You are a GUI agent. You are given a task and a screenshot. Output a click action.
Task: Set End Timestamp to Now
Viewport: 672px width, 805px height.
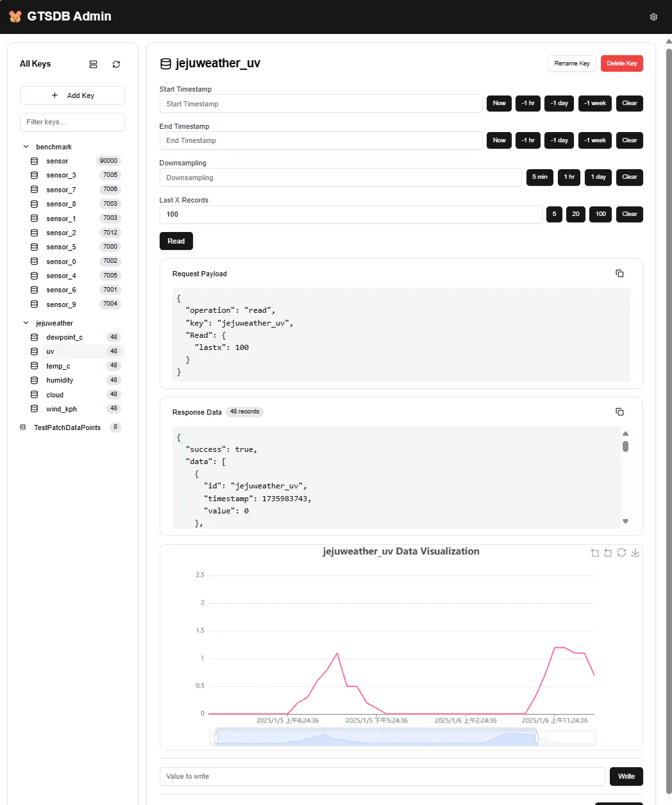[x=500, y=140]
